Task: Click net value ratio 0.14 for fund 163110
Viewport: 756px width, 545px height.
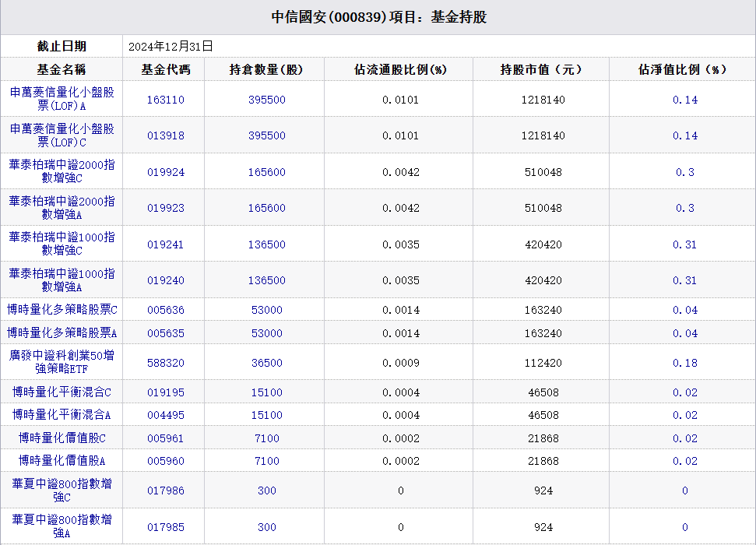Action: (x=684, y=100)
